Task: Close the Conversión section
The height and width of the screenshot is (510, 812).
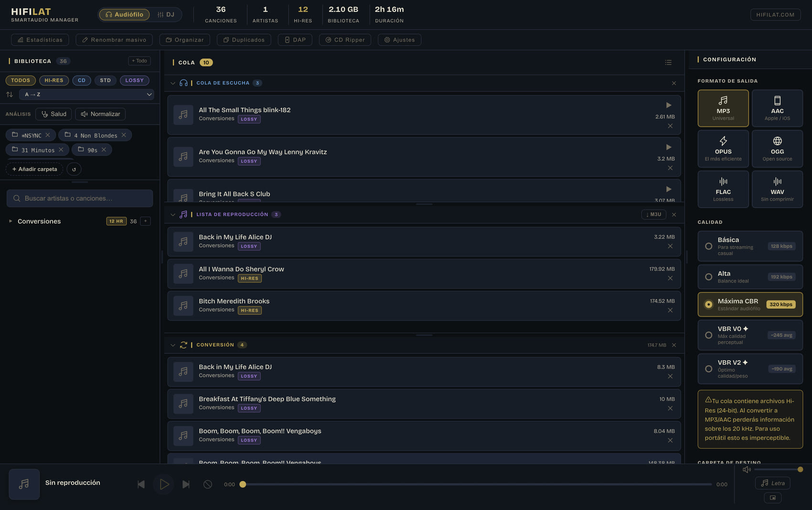Action: point(674,345)
